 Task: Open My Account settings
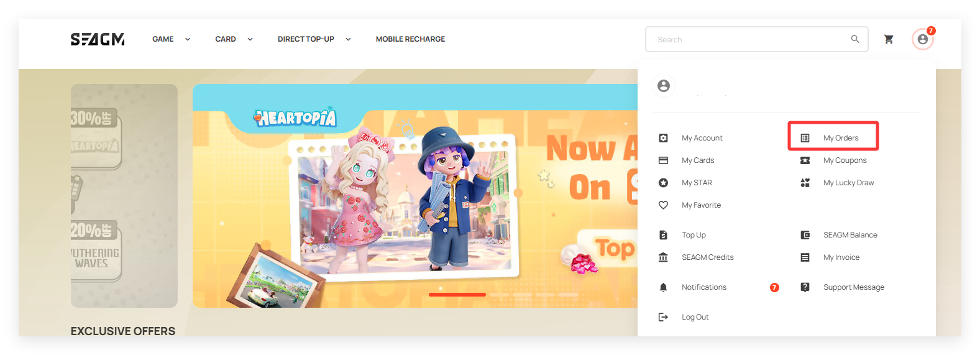point(702,138)
